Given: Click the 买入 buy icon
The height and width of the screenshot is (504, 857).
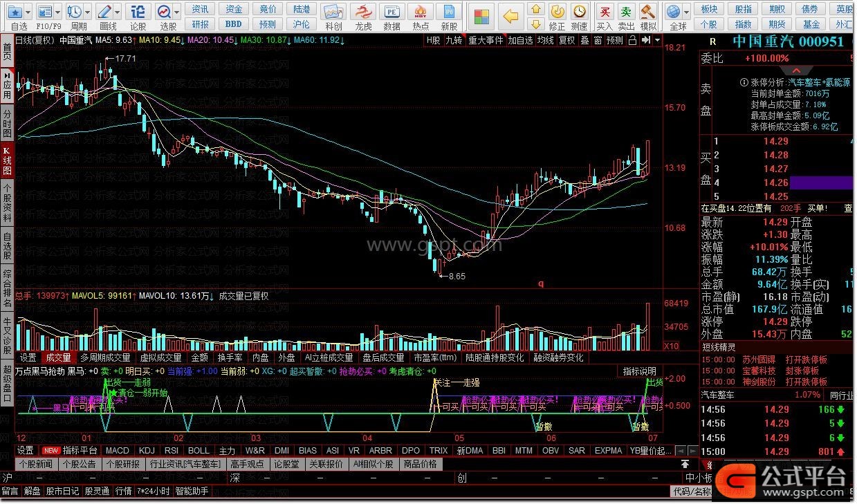Looking at the screenshot, I should click(605, 12).
